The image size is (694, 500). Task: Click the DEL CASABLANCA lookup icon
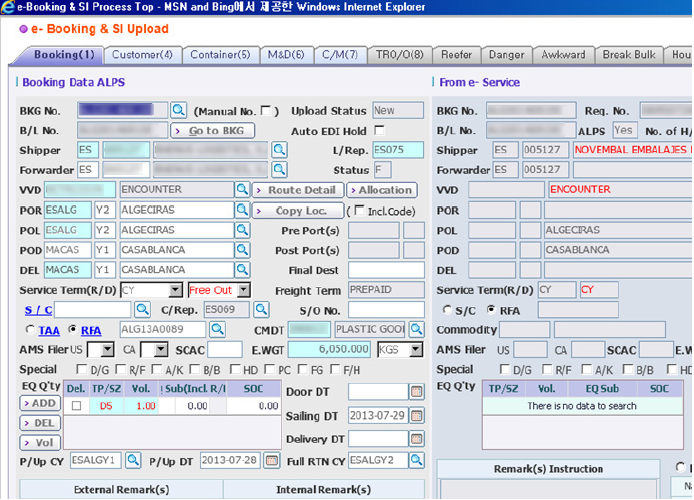click(x=242, y=269)
